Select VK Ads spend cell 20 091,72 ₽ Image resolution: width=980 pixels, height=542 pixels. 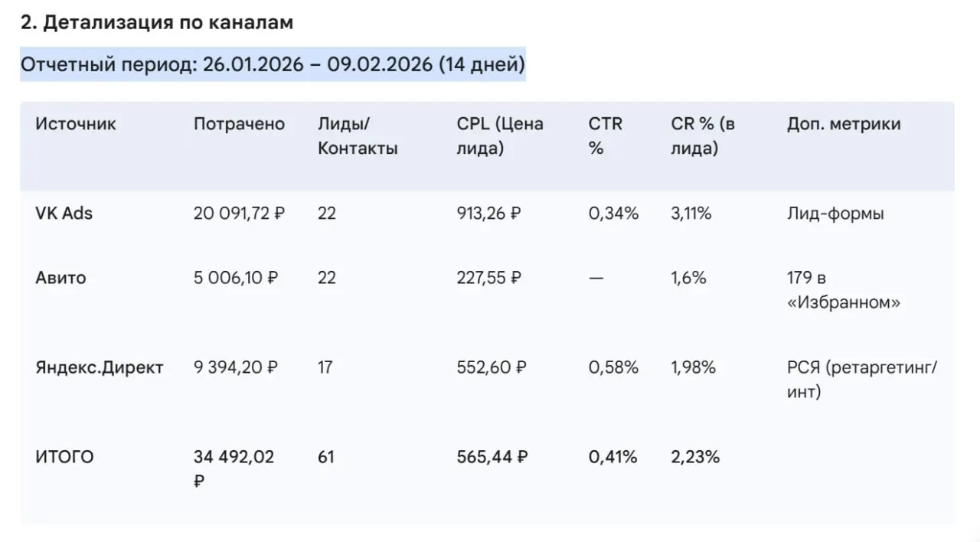click(239, 214)
